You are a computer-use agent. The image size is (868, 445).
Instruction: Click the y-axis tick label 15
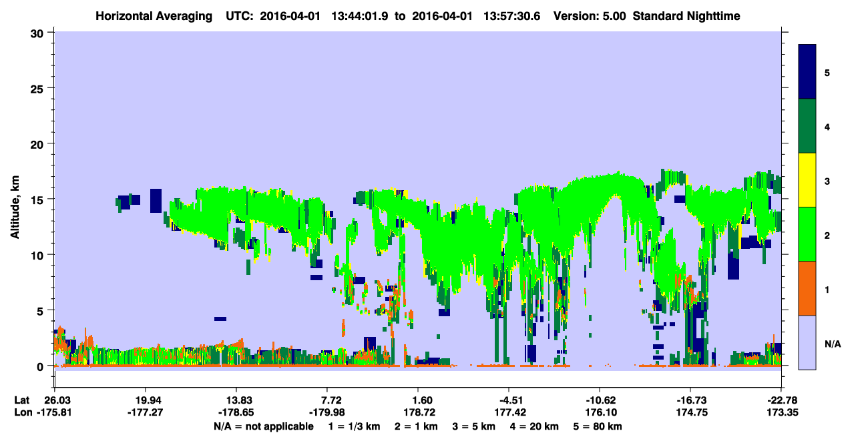[x=39, y=199]
